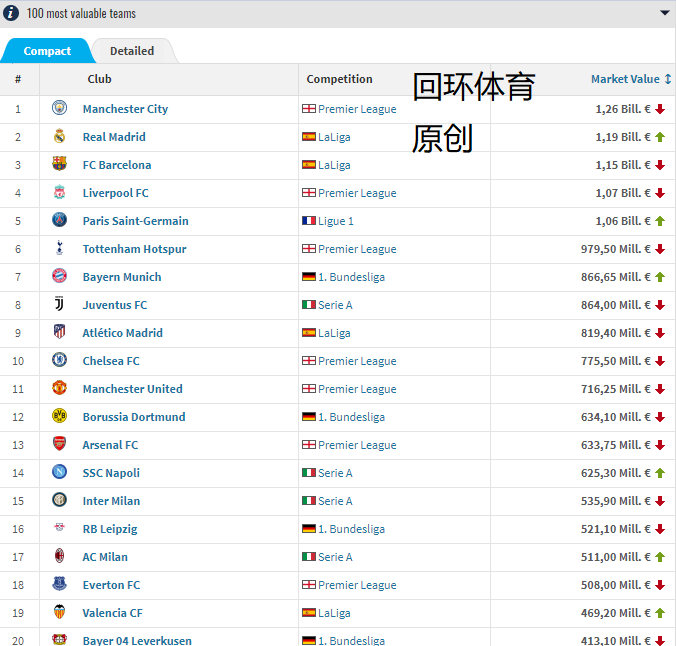
Task: Open Juventus FC logo icon
Action: tap(59, 304)
